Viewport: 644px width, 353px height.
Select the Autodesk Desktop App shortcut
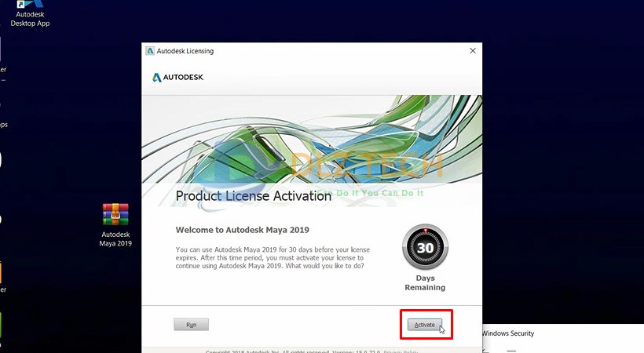30,13
